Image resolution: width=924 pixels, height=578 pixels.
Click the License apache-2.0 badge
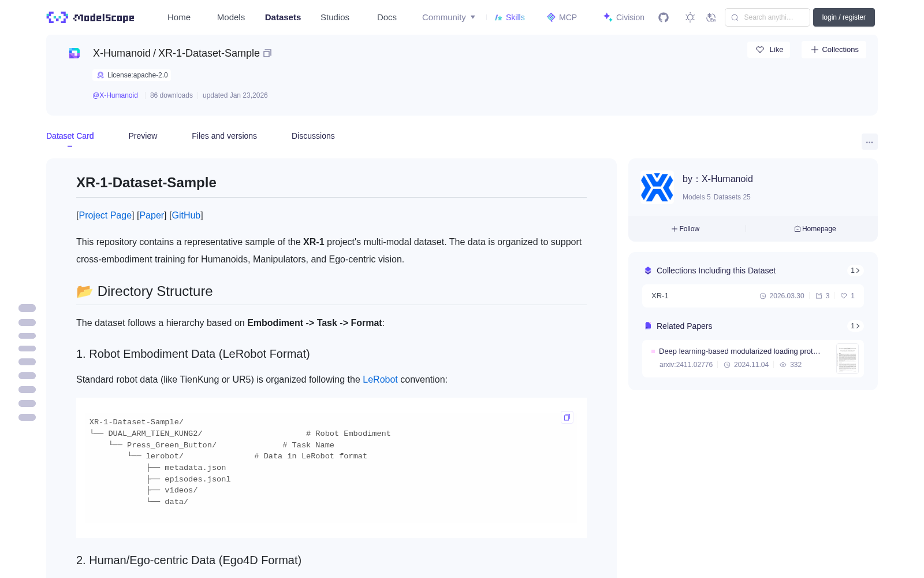point(132,75)
